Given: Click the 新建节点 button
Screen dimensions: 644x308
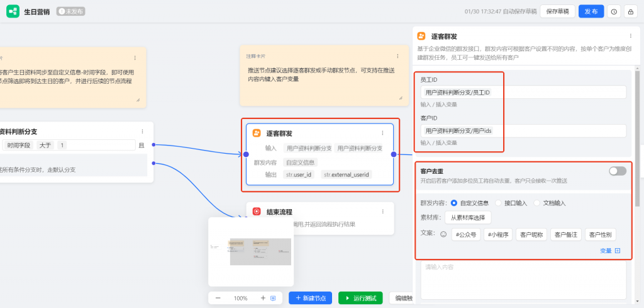Looking at the screenshot, I should [310, 298].
